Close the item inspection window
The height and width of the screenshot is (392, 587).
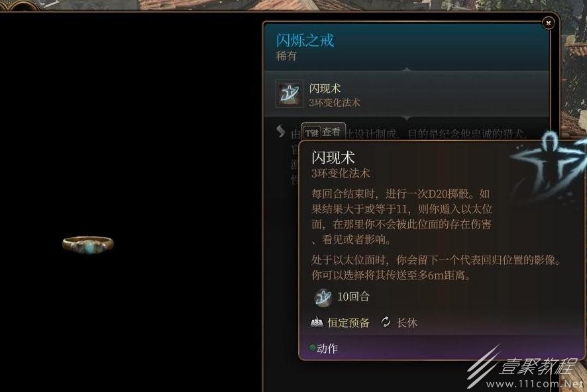[x=549, y=23]
